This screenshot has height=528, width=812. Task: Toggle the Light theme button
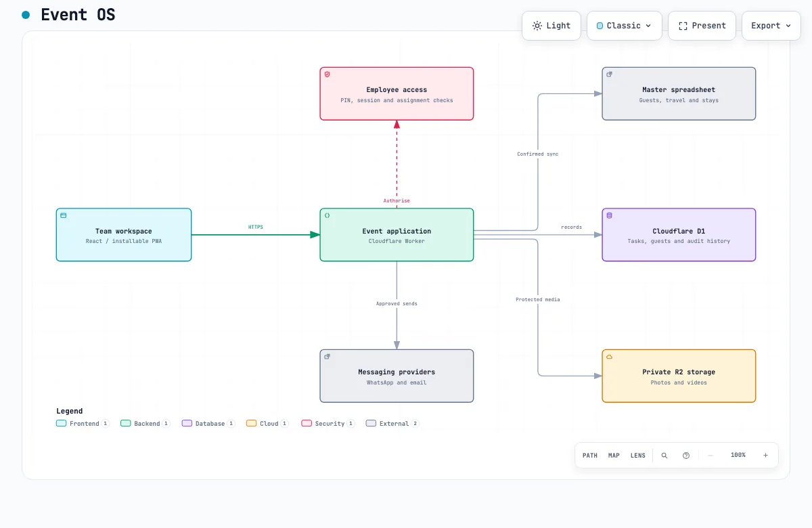coord(551,26)
